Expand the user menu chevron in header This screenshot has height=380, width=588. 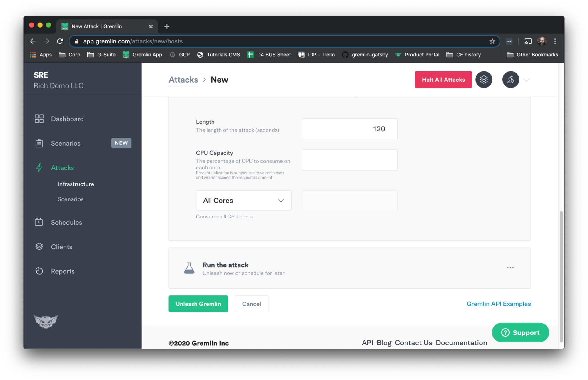pos(527,80)
